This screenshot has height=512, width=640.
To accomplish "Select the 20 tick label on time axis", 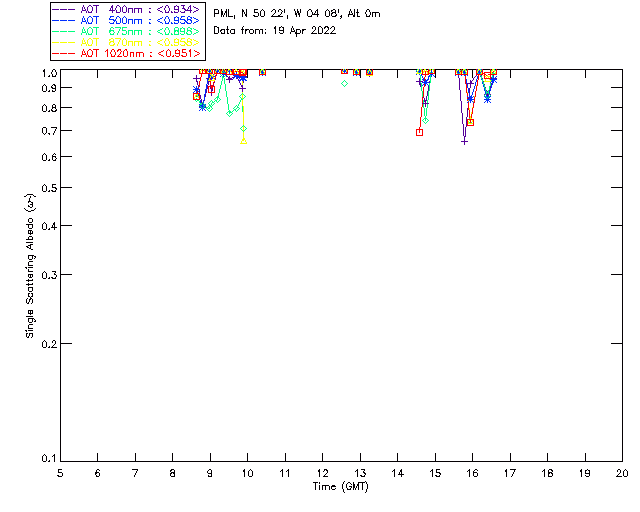I will 622,473.
